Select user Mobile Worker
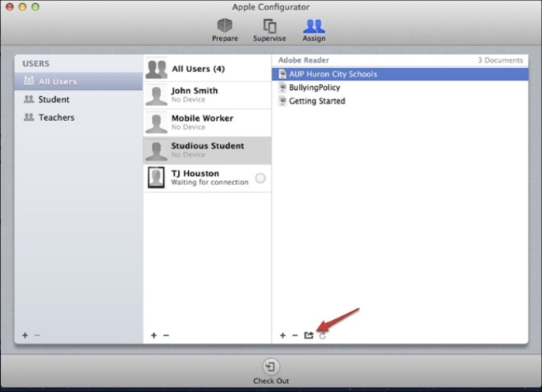542x392 pixels. [x=208, y=123]
